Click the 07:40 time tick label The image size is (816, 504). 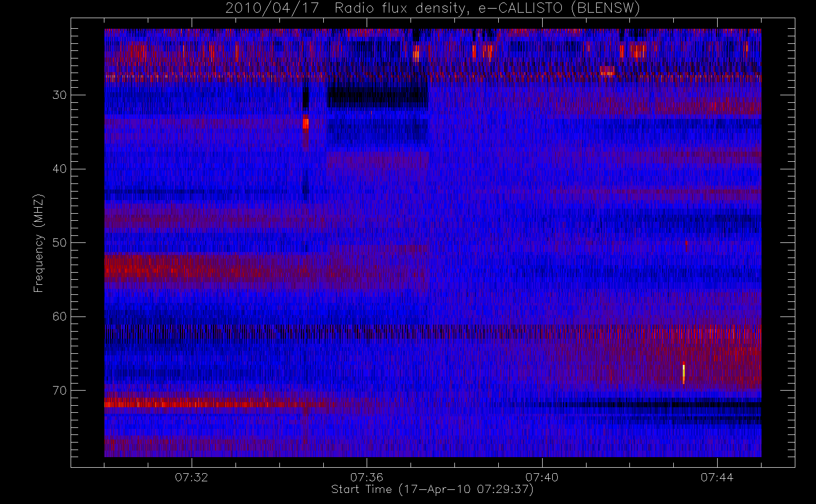tap(542, 477)
